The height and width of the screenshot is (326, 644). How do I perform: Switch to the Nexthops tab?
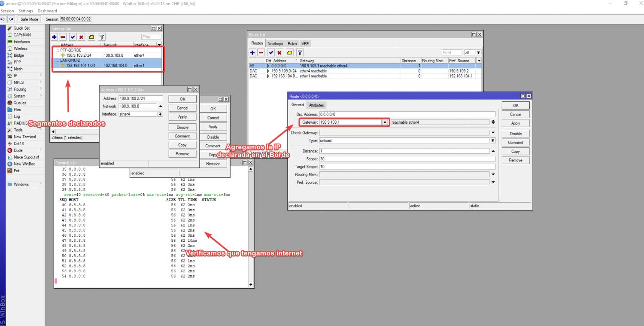(275, 44)
